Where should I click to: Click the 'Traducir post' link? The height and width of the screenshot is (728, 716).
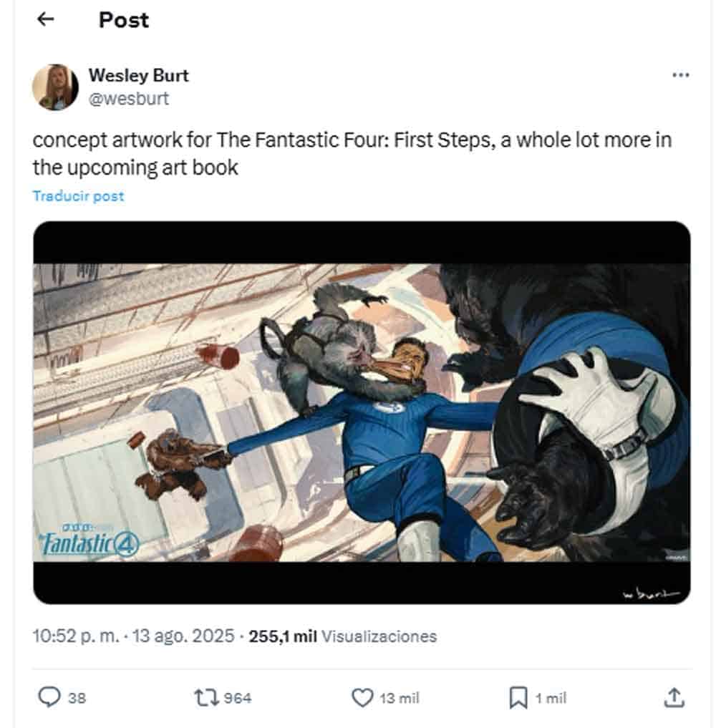coord(78,196)
